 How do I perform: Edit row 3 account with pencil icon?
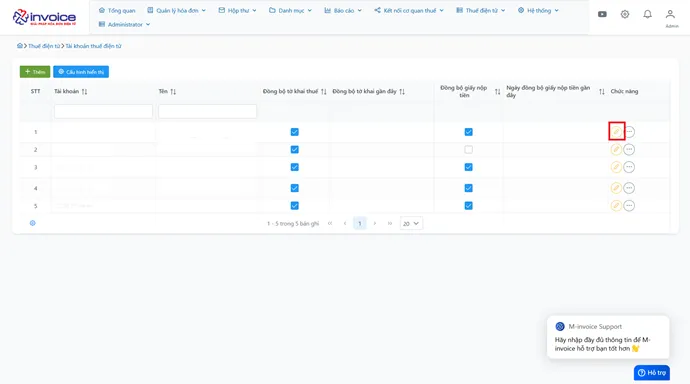tap(616, 167)
